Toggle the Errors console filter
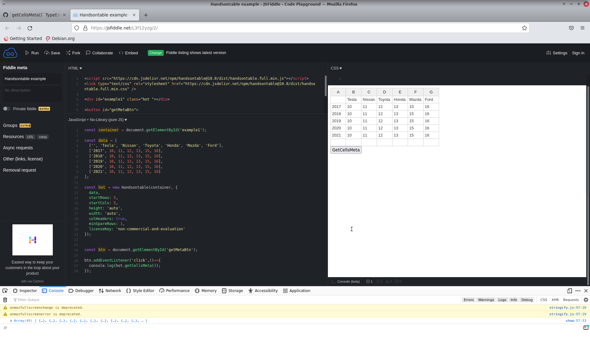Viewport: 590px width, 364px height. pyautogui.click(x=469, y=300)
